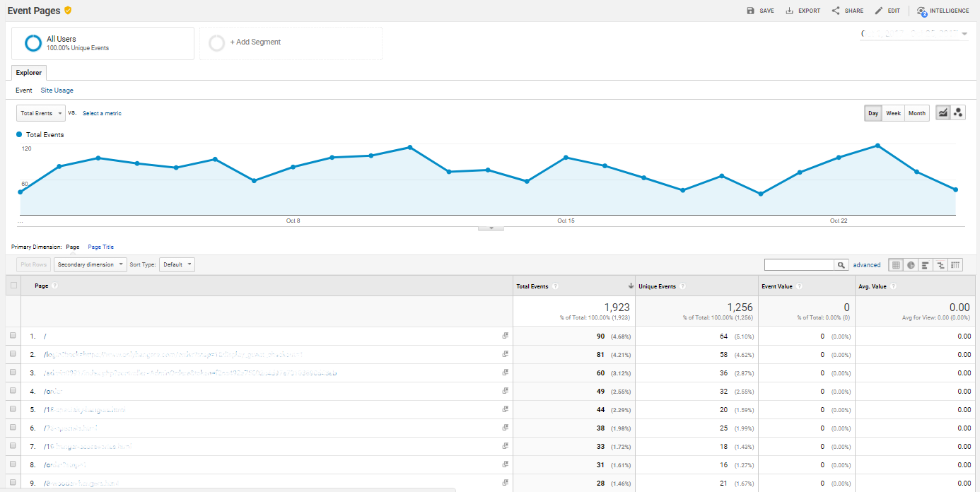Select Week granularity for the chart

coord(893,113)
